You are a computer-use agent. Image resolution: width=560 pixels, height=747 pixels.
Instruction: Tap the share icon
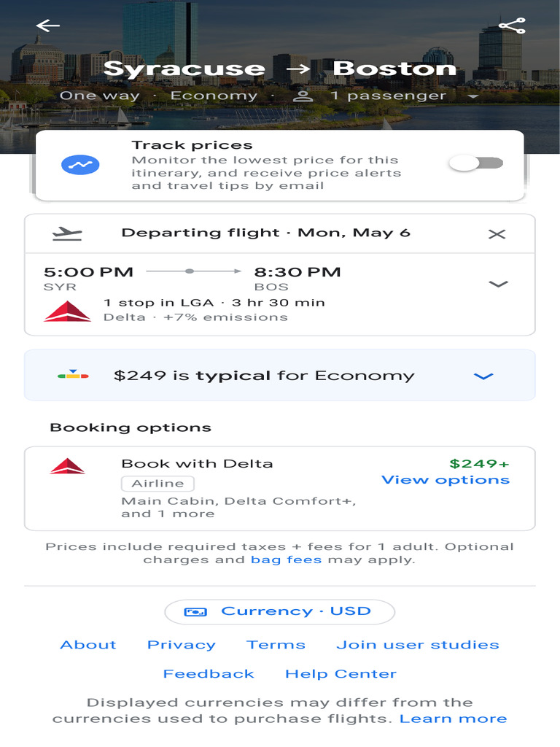pyautogui.click(x=511, y=26)
